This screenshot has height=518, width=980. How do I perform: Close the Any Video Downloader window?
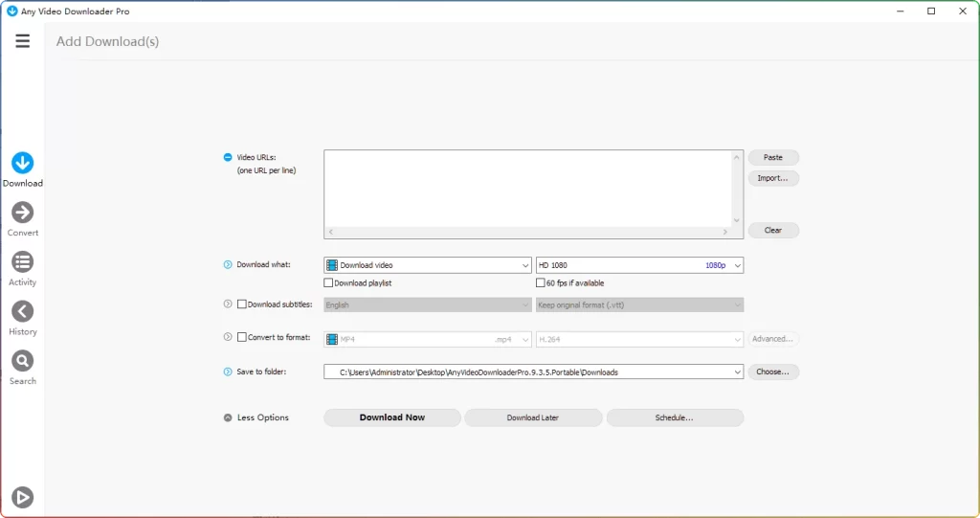point(963,11)
